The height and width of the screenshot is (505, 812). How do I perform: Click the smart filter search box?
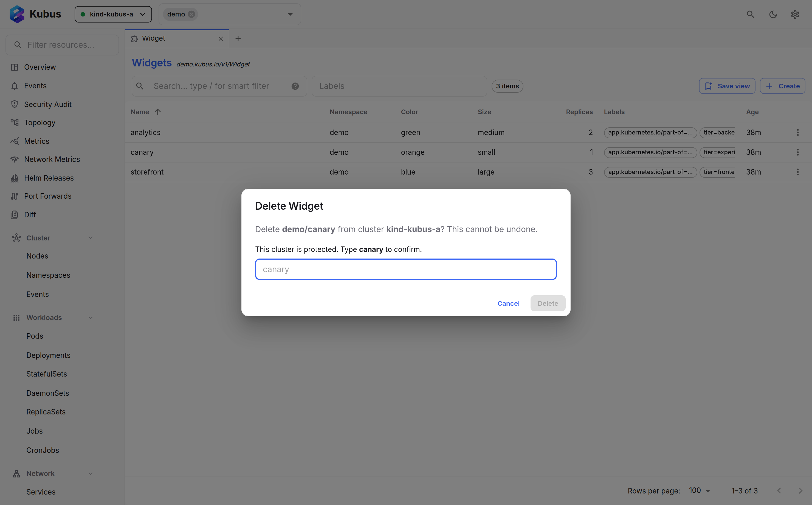[219, 86]
